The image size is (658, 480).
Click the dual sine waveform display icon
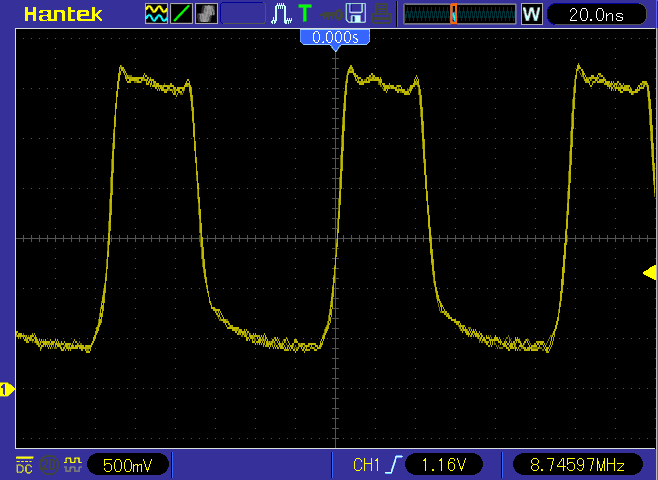click(x=156, y=13)
